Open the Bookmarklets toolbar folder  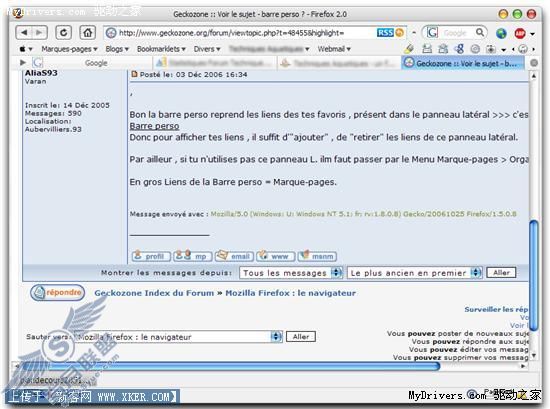click(x=161, y=49)
